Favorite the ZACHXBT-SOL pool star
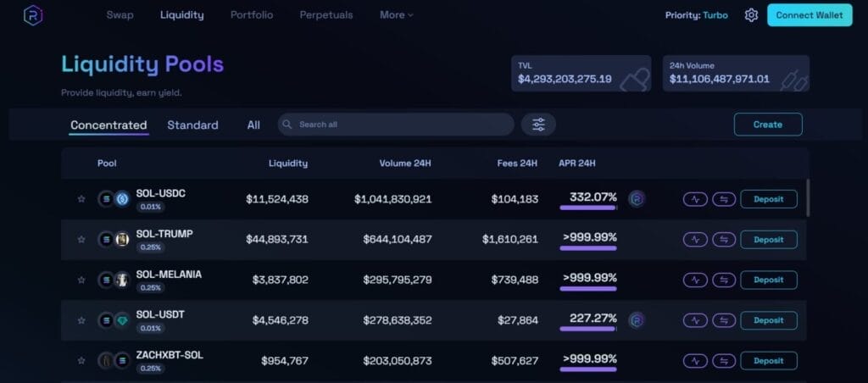Viewport: 868px width, 383px height. 81,360
